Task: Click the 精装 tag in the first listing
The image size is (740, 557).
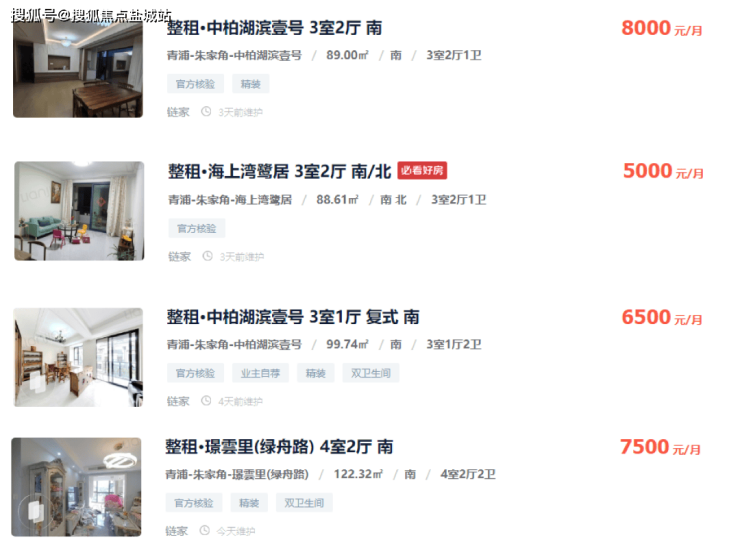Action: click(251, 84)
